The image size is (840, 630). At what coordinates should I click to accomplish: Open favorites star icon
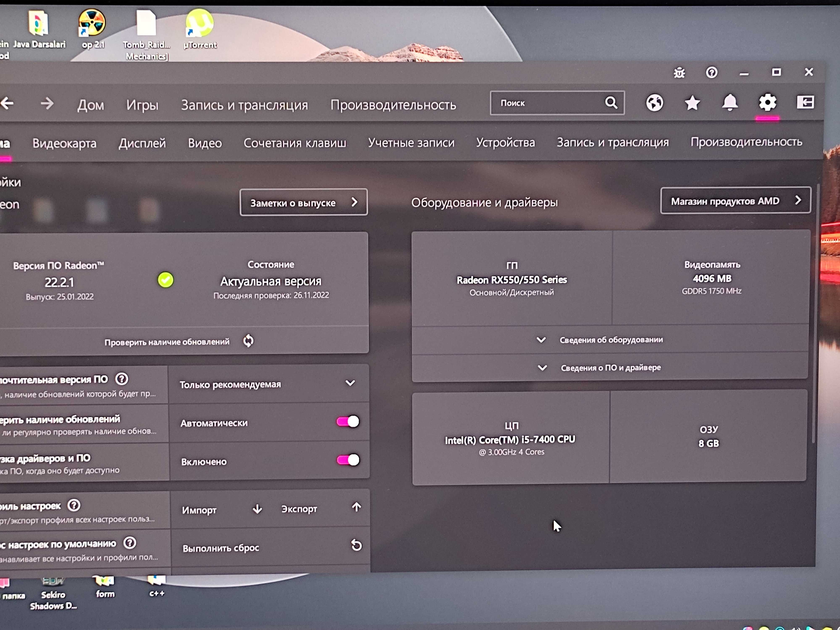692,102
